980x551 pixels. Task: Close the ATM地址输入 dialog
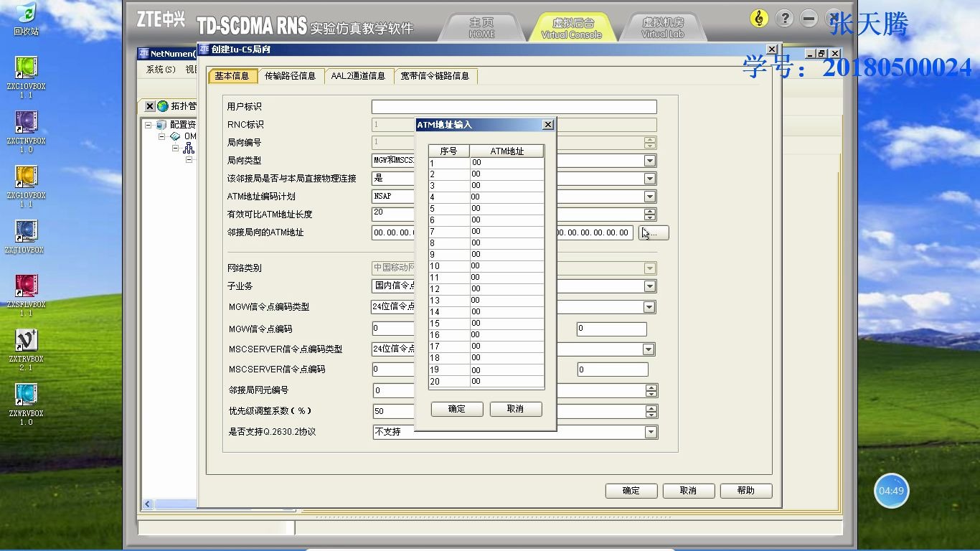(548, 125)
